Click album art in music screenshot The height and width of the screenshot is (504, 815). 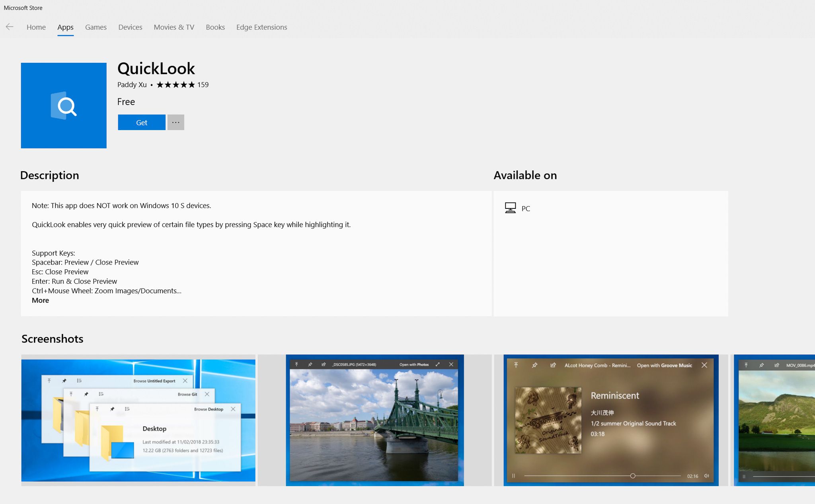point(548,420)
